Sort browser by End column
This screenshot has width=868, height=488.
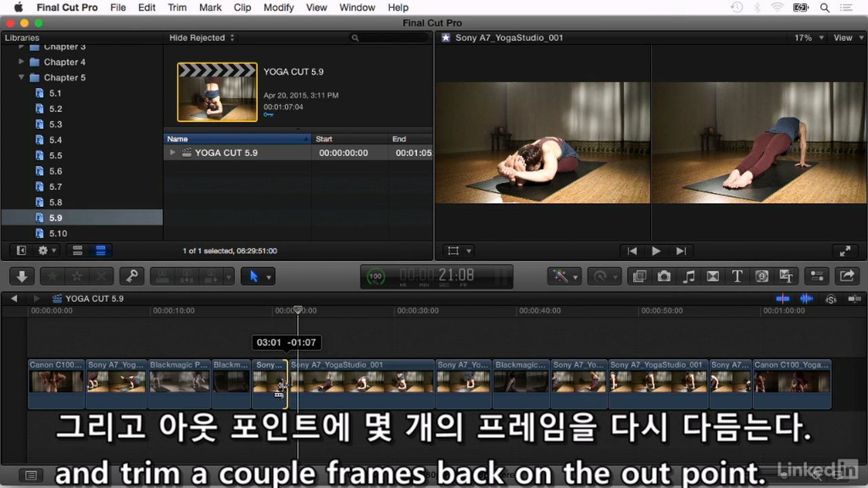[x=410, y=138]
